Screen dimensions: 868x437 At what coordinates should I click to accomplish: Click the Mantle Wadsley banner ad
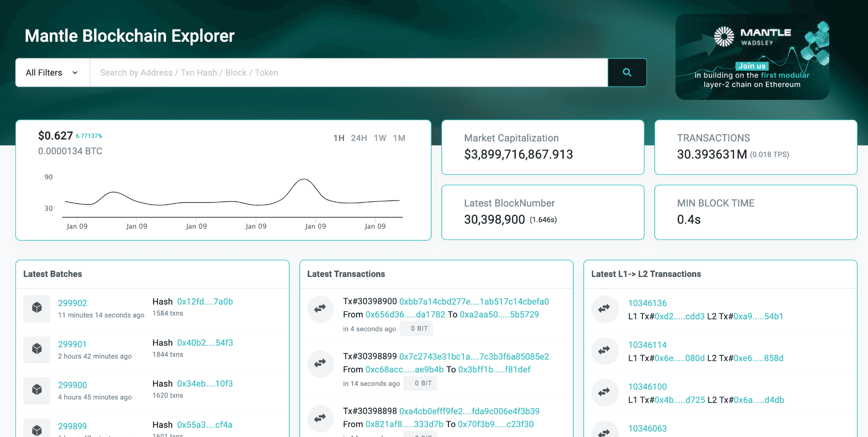coord(752,57)
